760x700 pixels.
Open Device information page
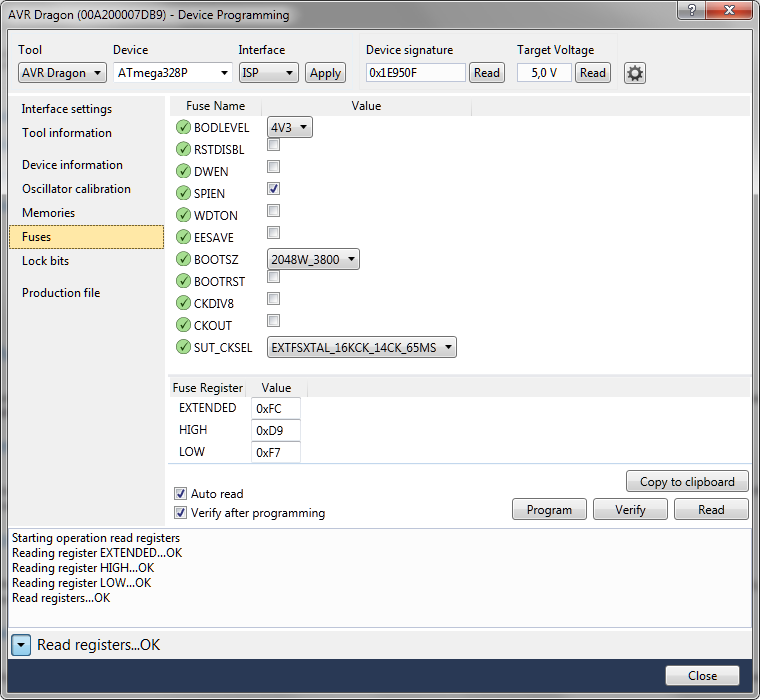[x=72, y=165]
